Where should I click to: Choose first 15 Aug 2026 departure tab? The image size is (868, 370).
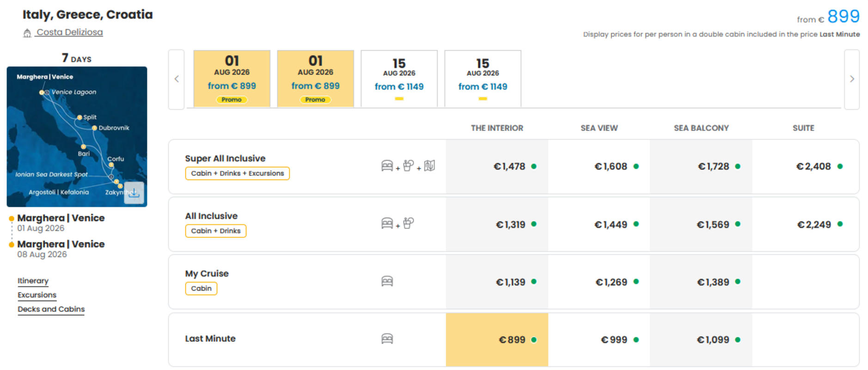[399, 79]
